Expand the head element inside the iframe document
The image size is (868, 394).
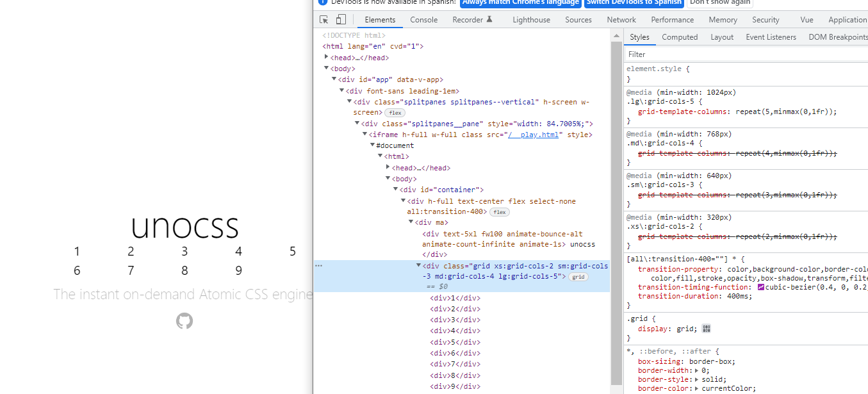coord(388,167)
